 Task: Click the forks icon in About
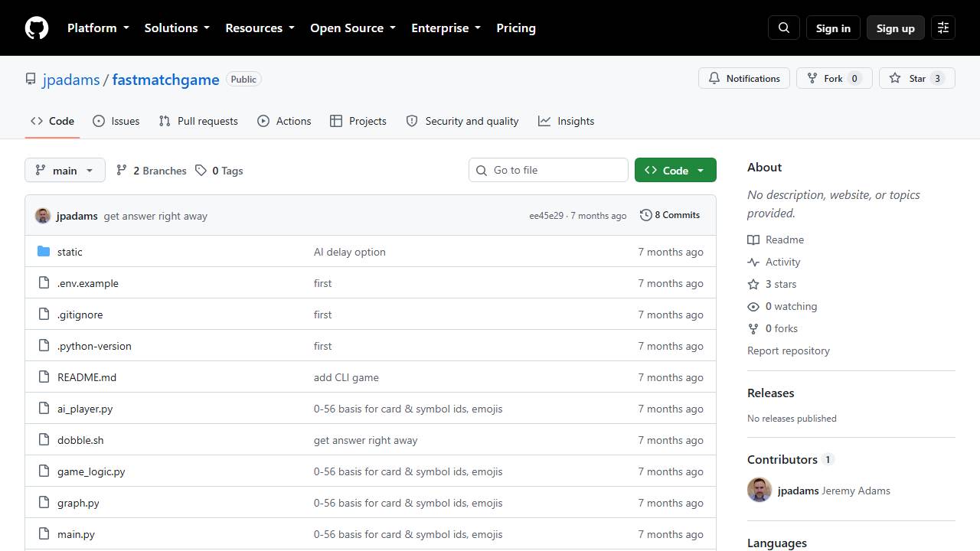(753, 328)
